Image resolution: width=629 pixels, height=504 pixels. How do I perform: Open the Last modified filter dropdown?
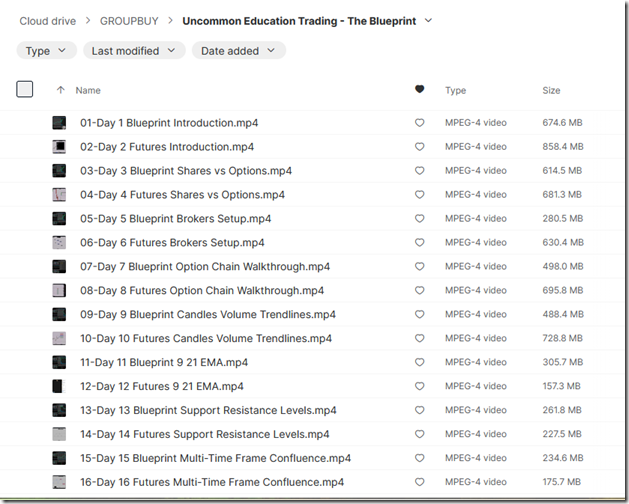pyautogui.click(x=134, y=51)
